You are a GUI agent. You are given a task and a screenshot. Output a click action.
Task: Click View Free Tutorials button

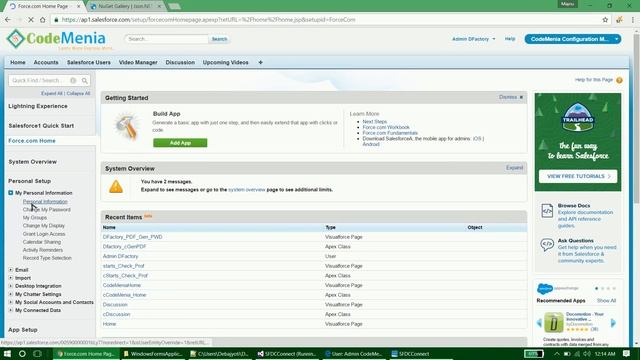578,176
